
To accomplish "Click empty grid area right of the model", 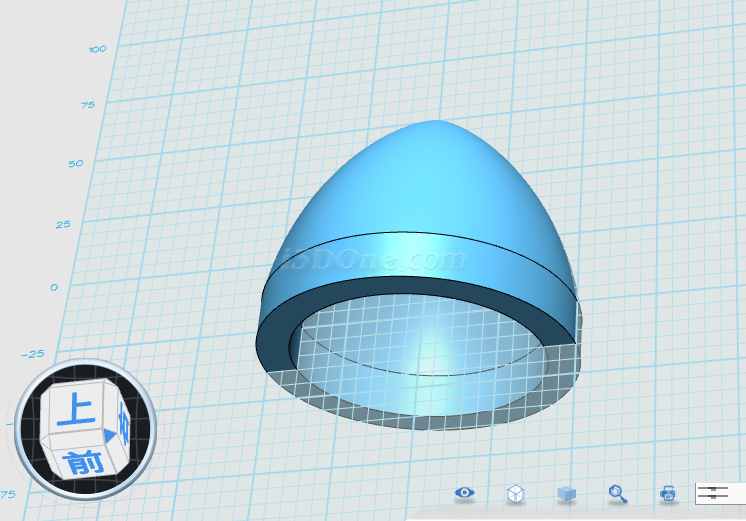I will click(660, 250).
